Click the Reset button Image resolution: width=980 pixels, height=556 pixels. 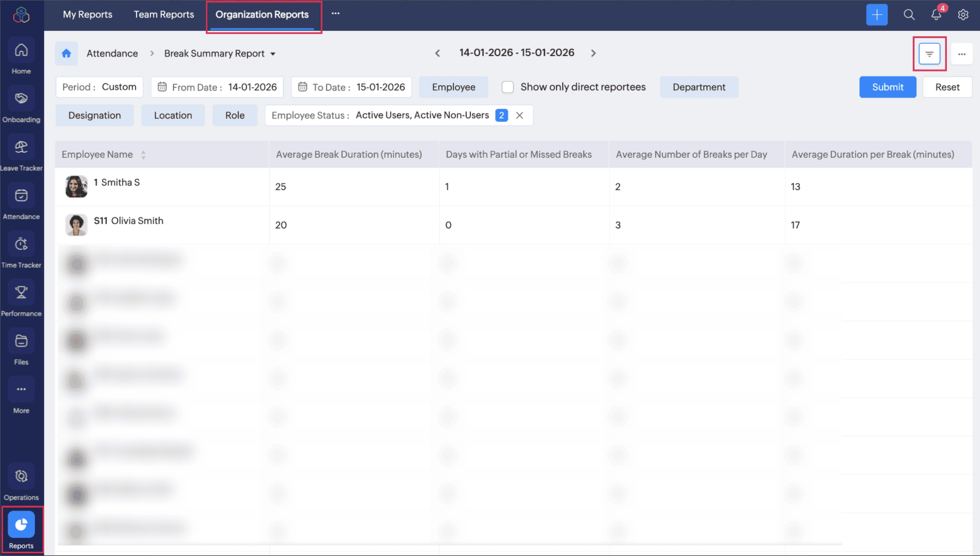tap(947, 87)
